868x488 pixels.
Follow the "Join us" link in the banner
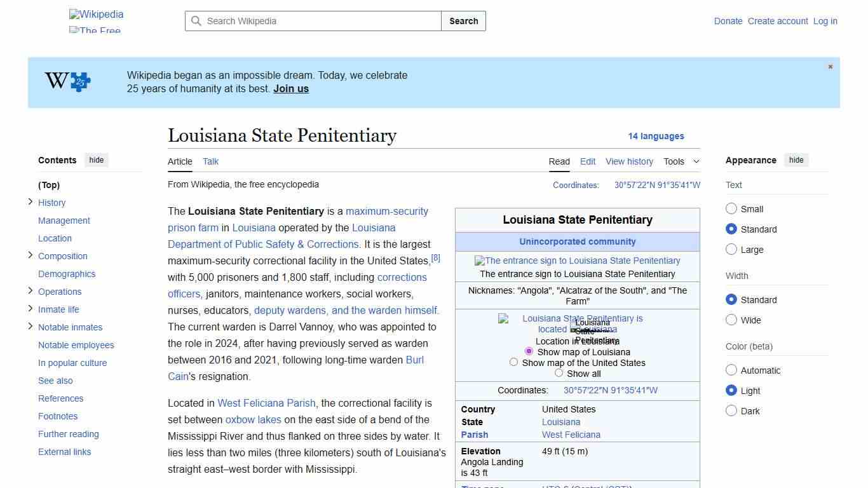290,88
